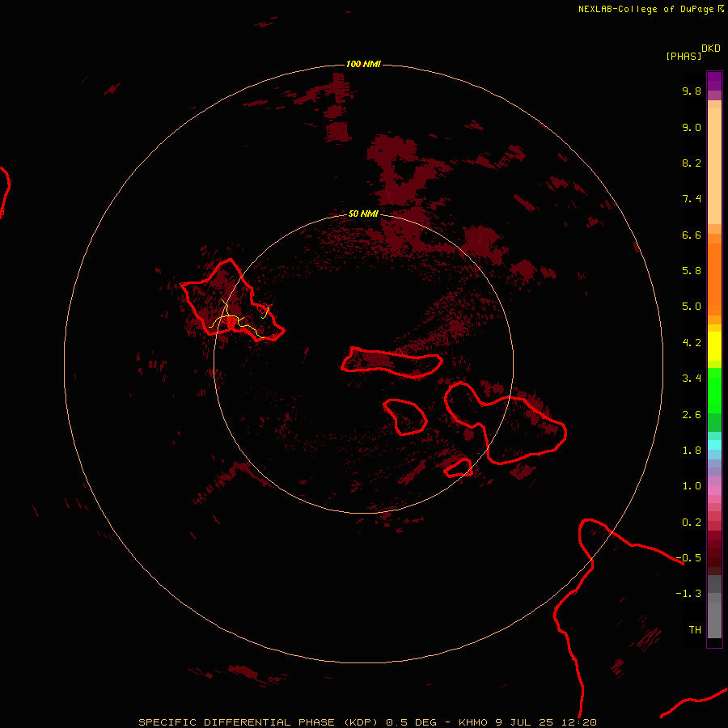Viewport: 728px width, 728px height.
Task: Pick the yellow segment of color scale
Action: pos(714,346)
